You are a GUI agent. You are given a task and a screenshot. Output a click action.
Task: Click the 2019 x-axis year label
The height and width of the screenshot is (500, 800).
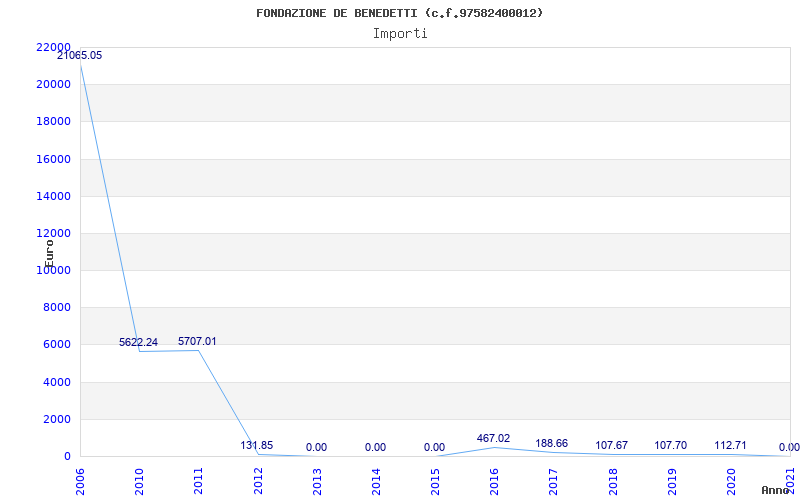click(672, 481)
